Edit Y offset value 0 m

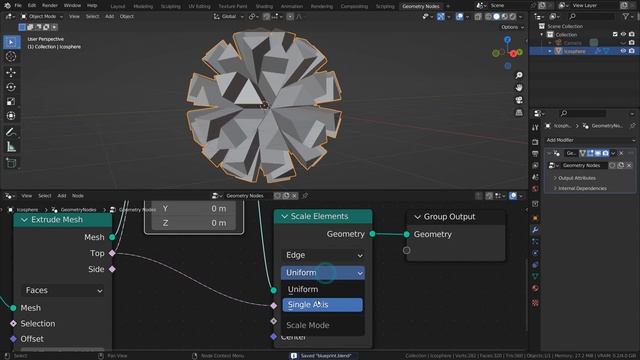coord(194,209)
